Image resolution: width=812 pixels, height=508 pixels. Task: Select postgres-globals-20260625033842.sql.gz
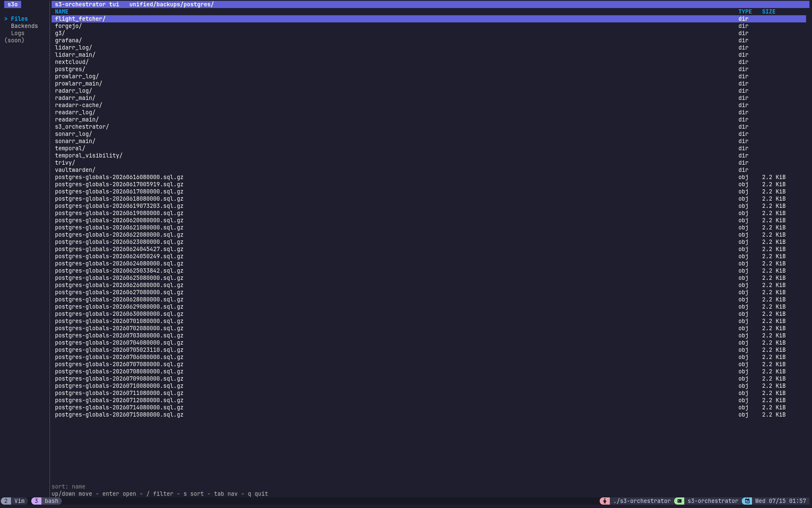(x=428, y=271)
